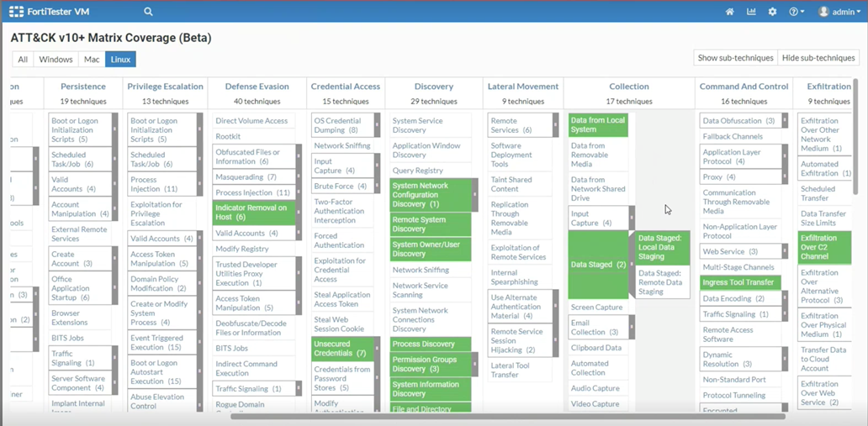Expand Indicator Removal on Host sub-techniques
Screen dimensions: 868x426
[x=299, y=212]
